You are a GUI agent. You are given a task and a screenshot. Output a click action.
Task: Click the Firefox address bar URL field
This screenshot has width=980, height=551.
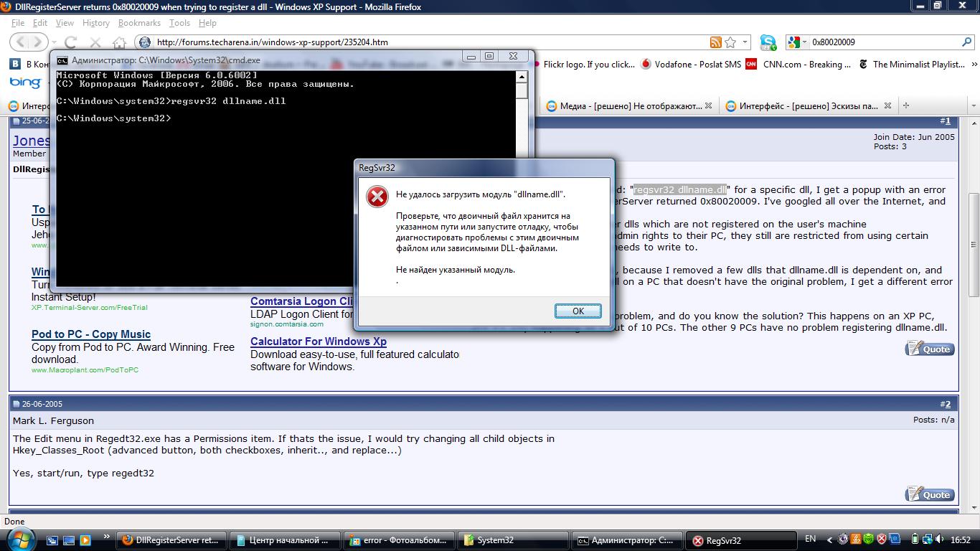tap(430, 42)
